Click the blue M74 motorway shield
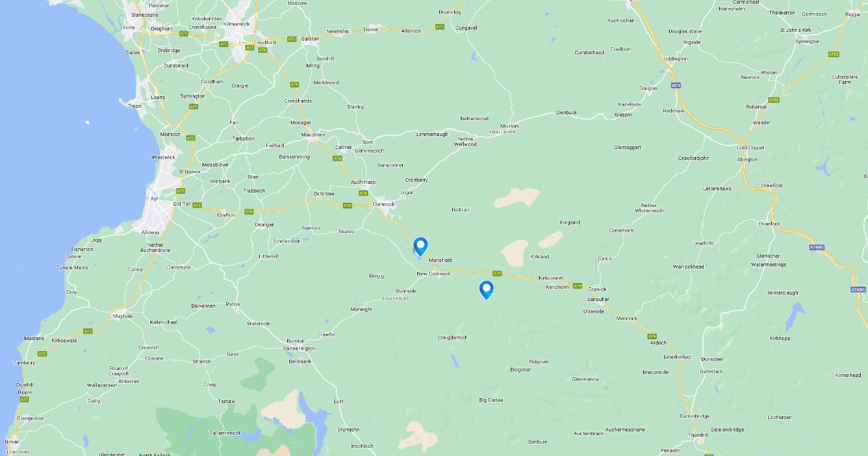868x456 pixels. tap(676, 85)
